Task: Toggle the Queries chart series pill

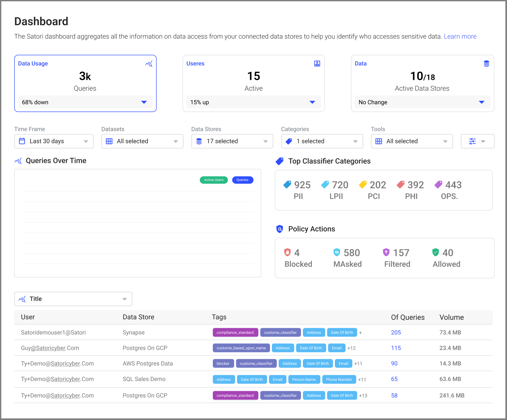Action: click(243, 180)
